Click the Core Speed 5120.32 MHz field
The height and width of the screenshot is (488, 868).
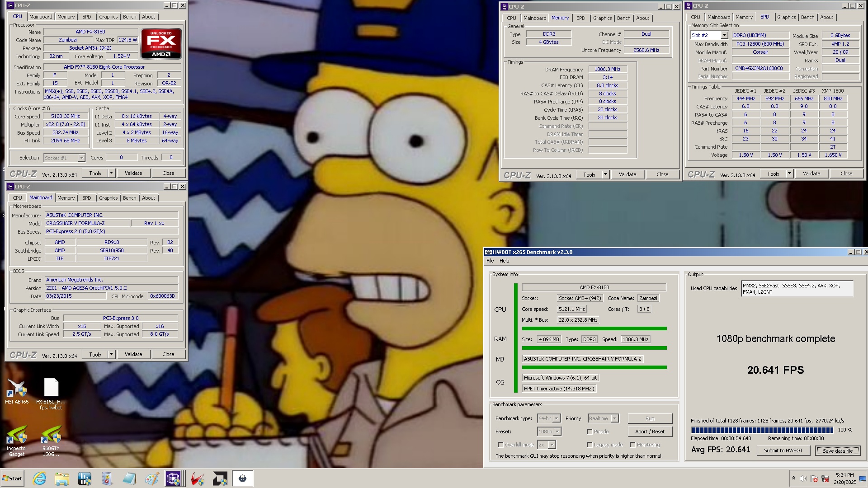point(66,116)
